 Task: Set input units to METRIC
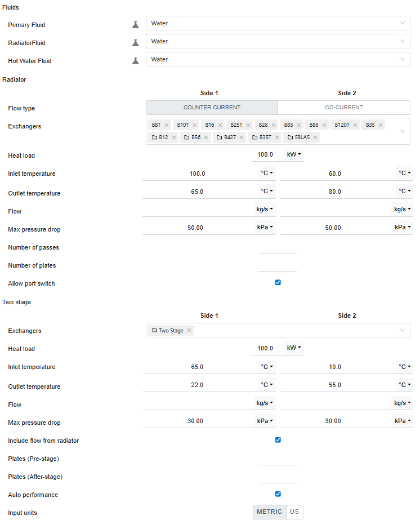pos(270,512)
